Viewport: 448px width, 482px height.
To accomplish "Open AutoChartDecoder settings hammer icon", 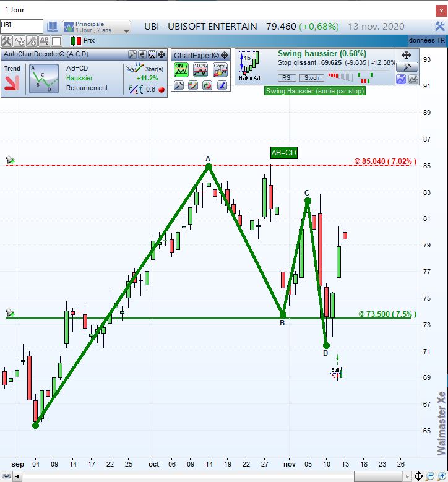I will coord(132,54).
